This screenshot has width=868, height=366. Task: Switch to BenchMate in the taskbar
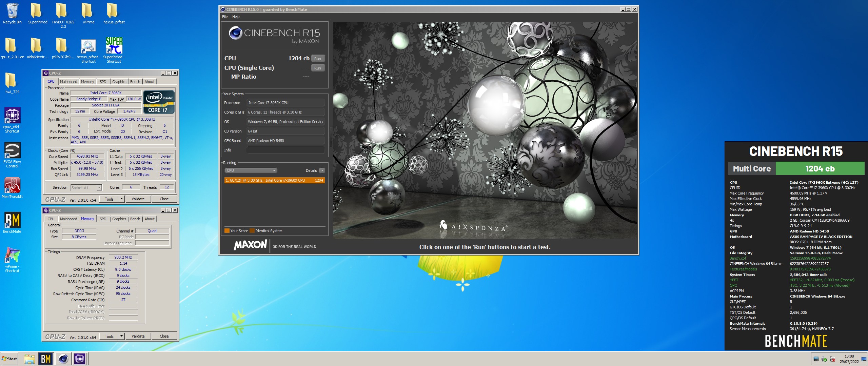[46, 359]
